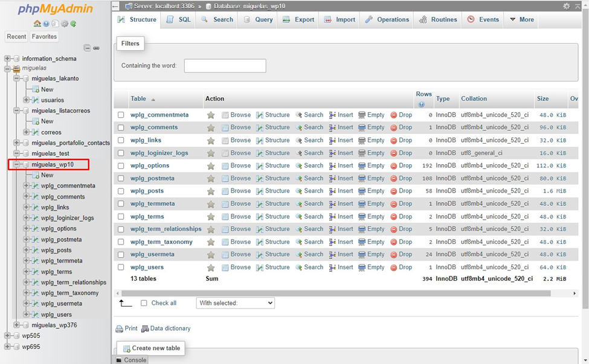Open the With selected dropdown

(236, 303)
